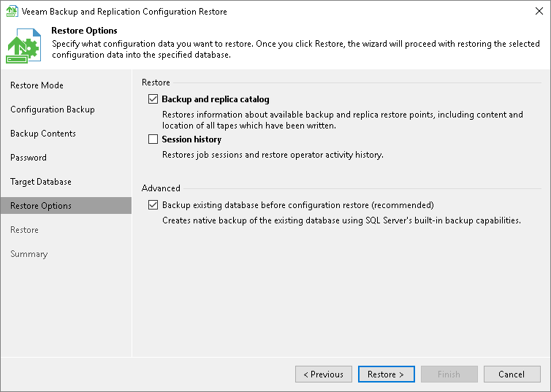Click 'Specify what configuration data you want' instruction
The image size is (551, 392).
(296, 49)
